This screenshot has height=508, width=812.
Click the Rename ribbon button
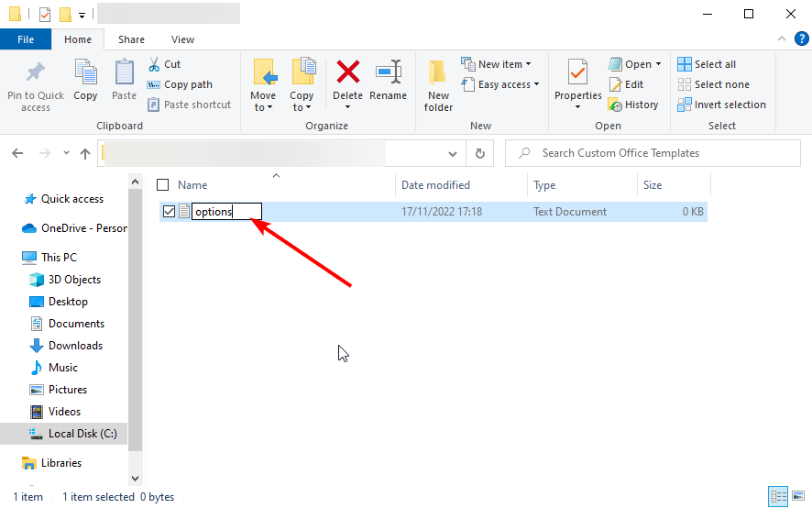389,79
